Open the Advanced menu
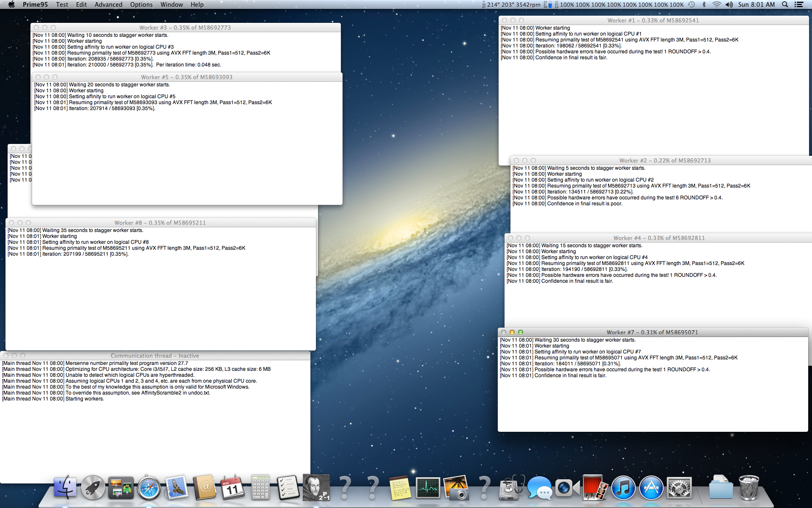 coord(108,5)
